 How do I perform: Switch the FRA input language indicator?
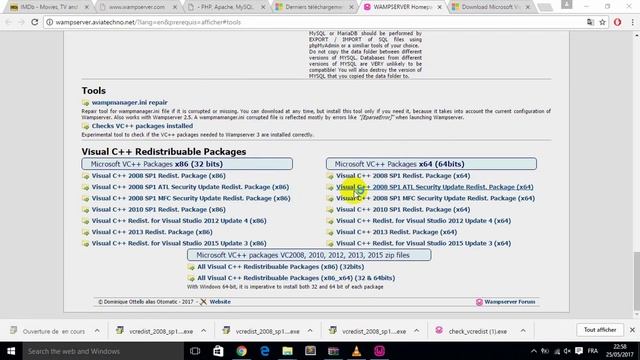point(593,351)
